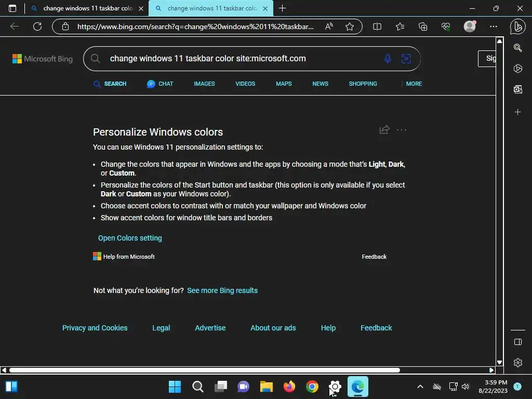The width and height of the screenshot is (532, 399).
Task: Switch to IMAGES results
Action: coord(204,84)
